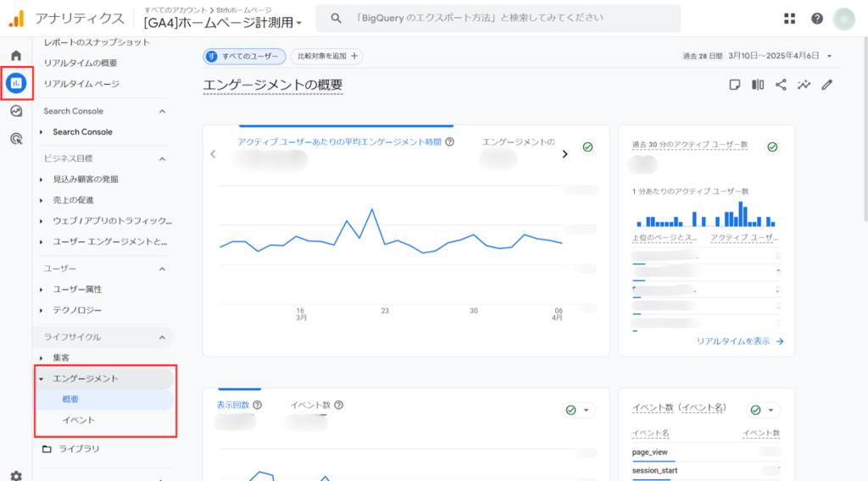
Task: Open the Search Console tree item
Action: [x=82, y=131]
